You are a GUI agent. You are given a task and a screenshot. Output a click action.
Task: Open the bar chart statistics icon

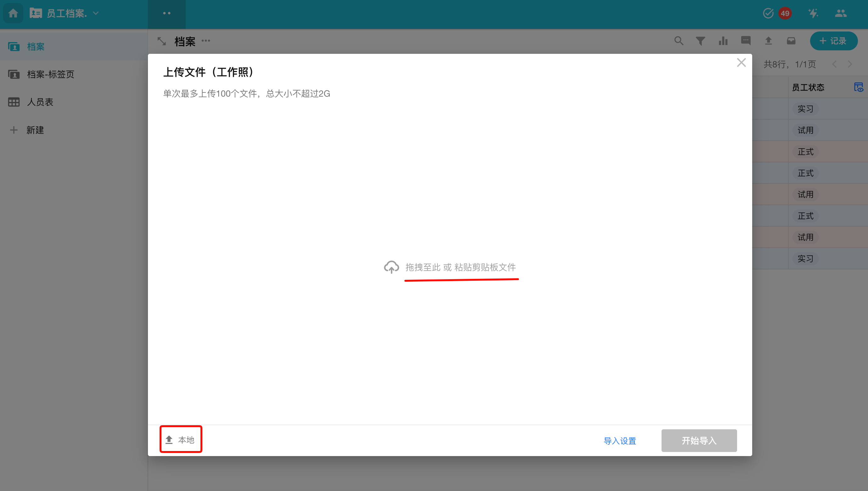[x=723, y=41]
